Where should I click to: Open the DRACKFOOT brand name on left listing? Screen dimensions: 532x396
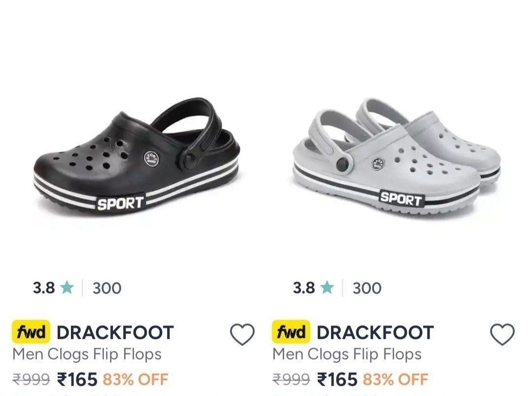pyautogui.click(x=115, y=332)
